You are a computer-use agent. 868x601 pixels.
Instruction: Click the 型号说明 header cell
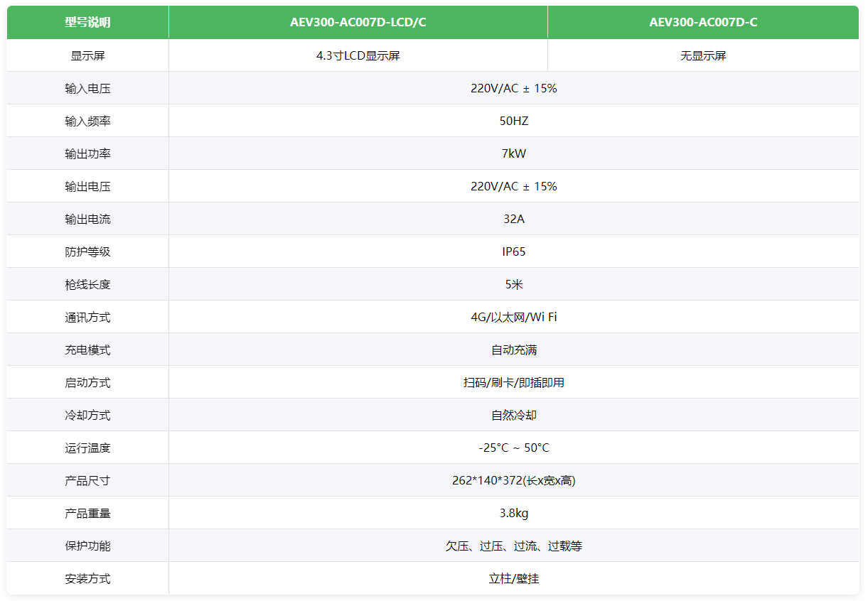click(x=87, y=22)
